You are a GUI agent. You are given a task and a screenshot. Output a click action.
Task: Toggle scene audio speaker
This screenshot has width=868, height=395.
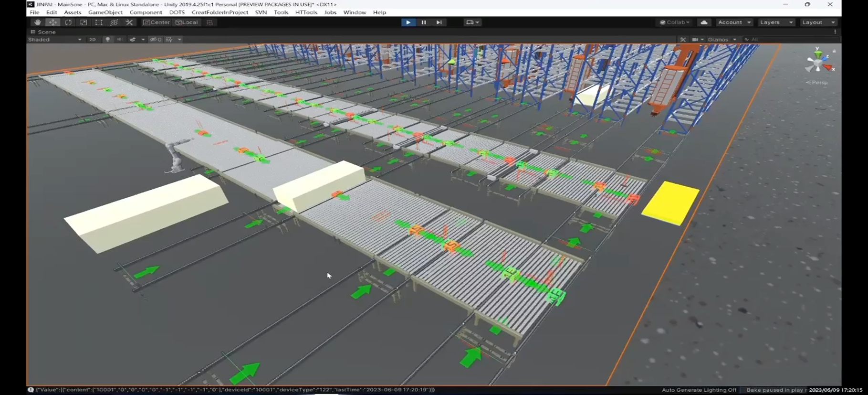pyautogui.click(x=119, y=40)
